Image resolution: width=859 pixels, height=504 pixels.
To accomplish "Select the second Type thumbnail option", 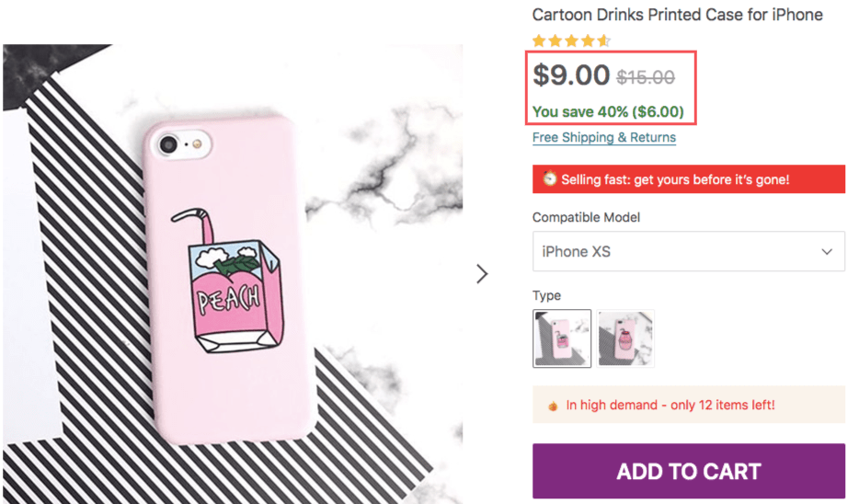I will pyautogui.click(x=625, y=338).
